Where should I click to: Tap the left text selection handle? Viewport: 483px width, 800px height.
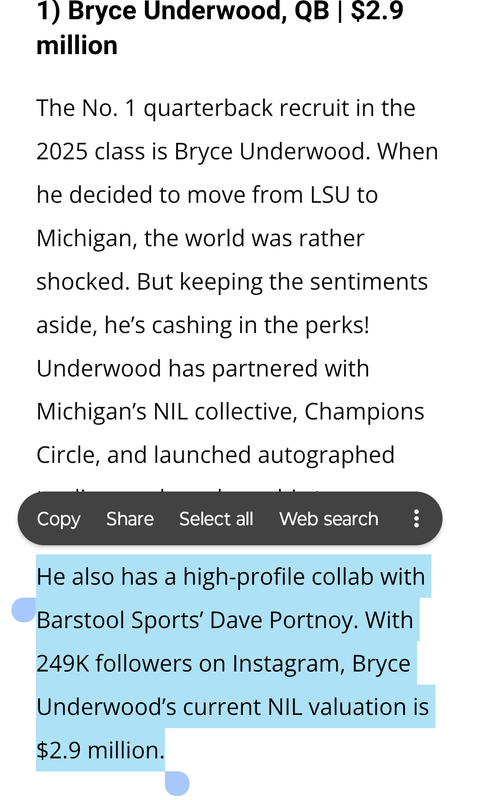[24, 609]
